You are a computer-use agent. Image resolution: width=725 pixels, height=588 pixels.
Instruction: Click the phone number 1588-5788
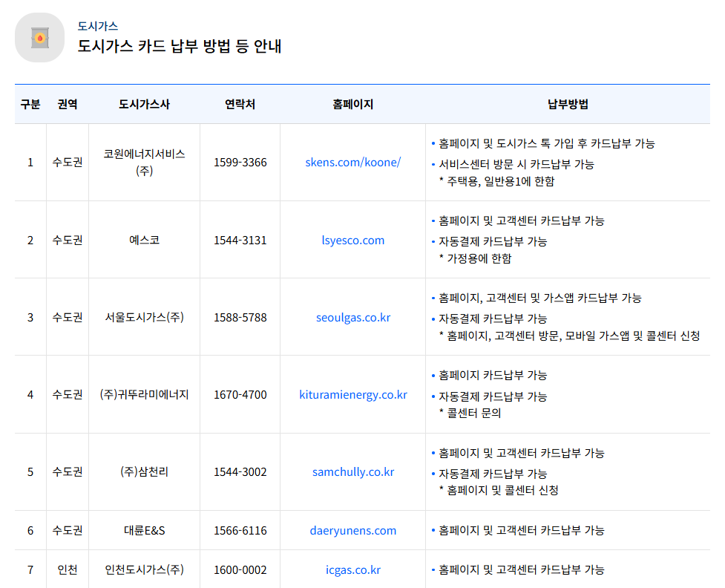[240, 317]
